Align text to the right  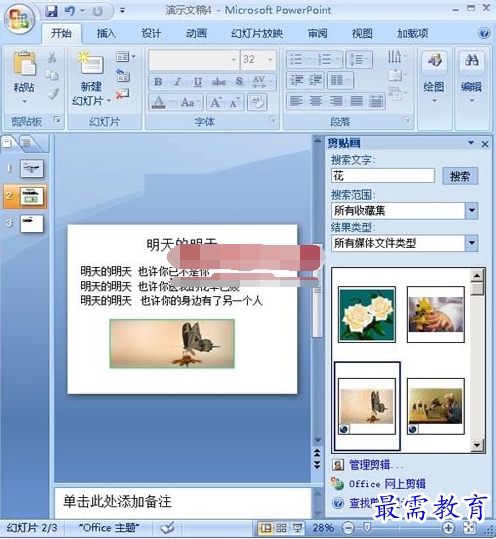tap(336, 101)
